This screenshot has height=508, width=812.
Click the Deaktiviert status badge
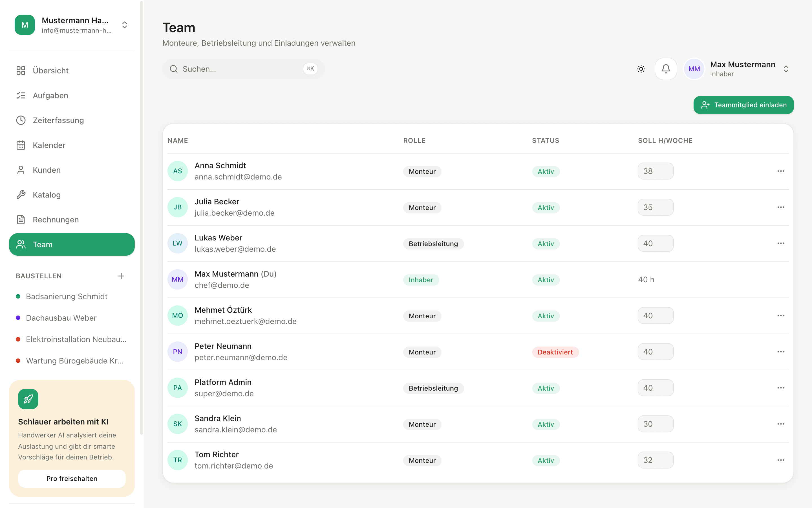point(555,352)
